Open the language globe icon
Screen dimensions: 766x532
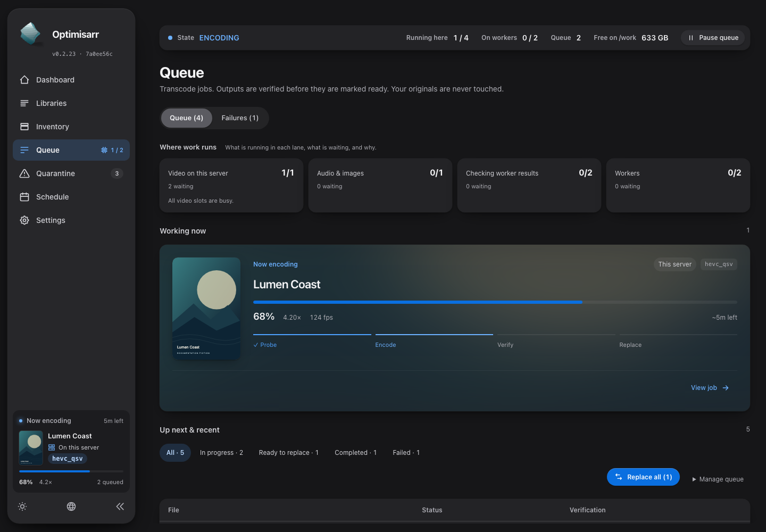coord(71,506)
